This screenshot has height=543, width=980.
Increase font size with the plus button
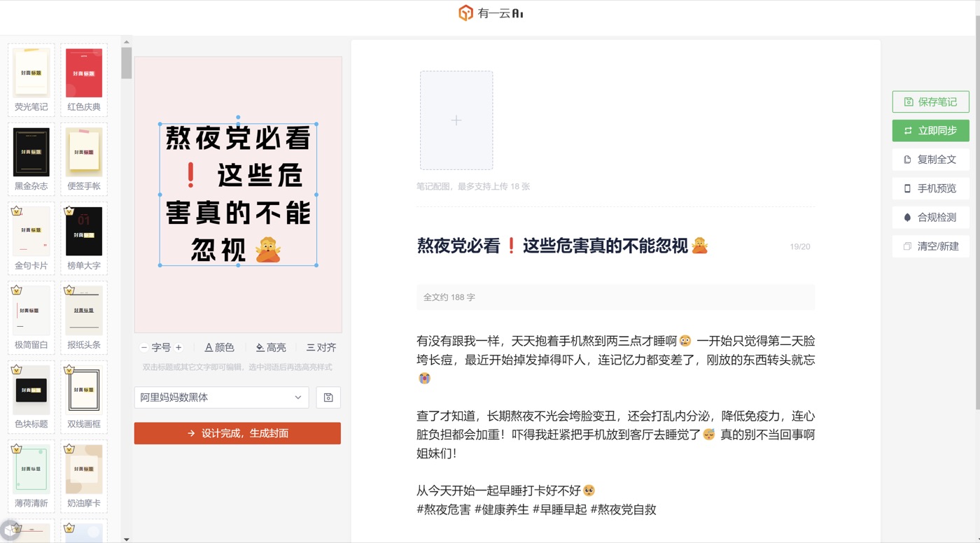coord(178,347)
